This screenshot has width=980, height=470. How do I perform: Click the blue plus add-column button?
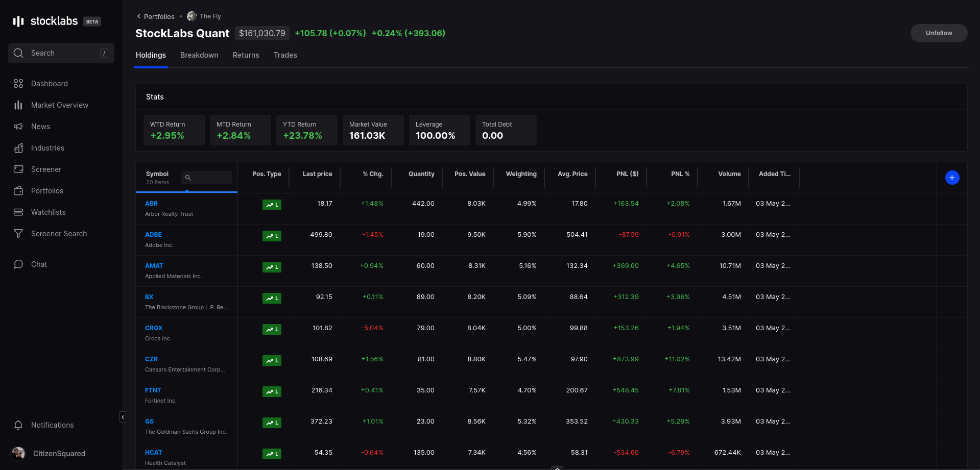[952, 178]
